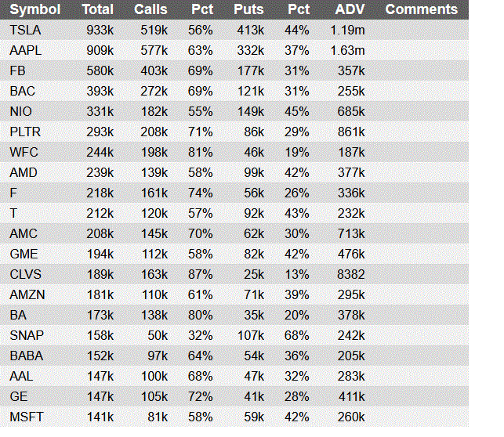Click the Symbol column header

point(34,10)
